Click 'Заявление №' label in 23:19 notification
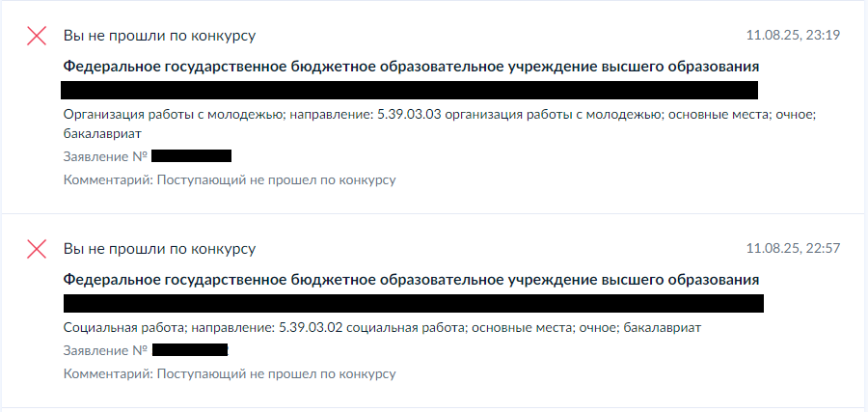This screenshot has width=868, height=412. click(104, 155)
